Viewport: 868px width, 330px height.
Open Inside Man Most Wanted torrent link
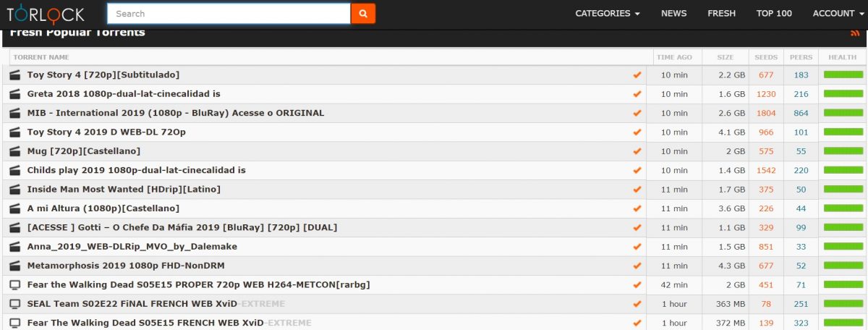[x=124, y=189]
